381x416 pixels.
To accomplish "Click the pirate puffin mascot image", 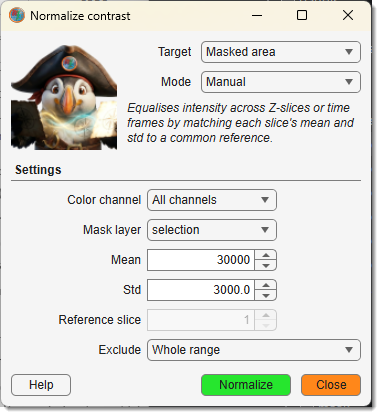I will click(64, 97).
